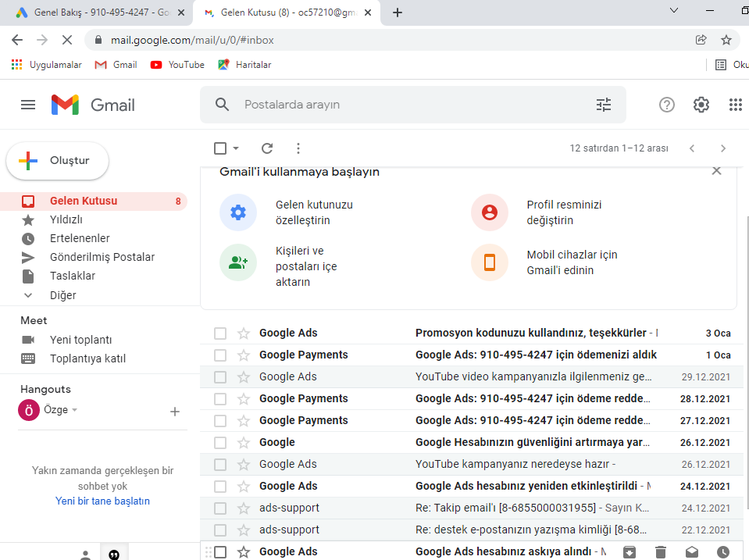This screenshot has height=560, width=749.
Task: Open the YouTube bookmark
Action: (x=177, y=65)
